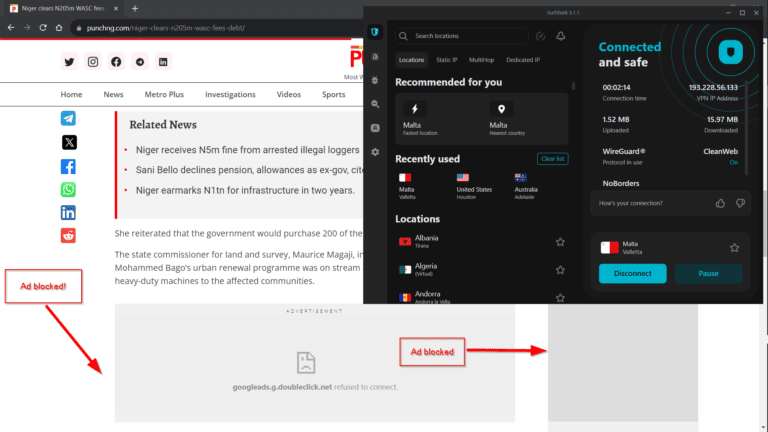Click the Disconnect button
The width and height of the screenshot is (768, 432).
pyautogui.click(x=632, y=273)
